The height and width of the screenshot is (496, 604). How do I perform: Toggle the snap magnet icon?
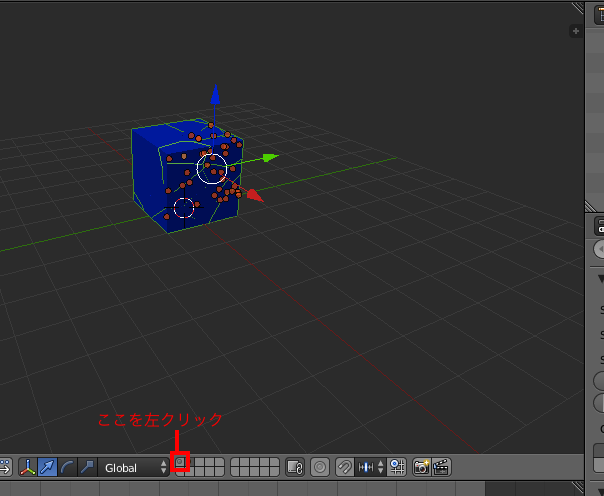click(x=345, y=467)
